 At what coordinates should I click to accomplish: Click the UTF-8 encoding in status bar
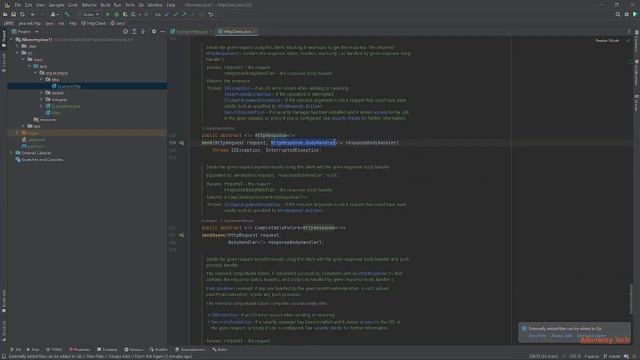coord(575,356)
